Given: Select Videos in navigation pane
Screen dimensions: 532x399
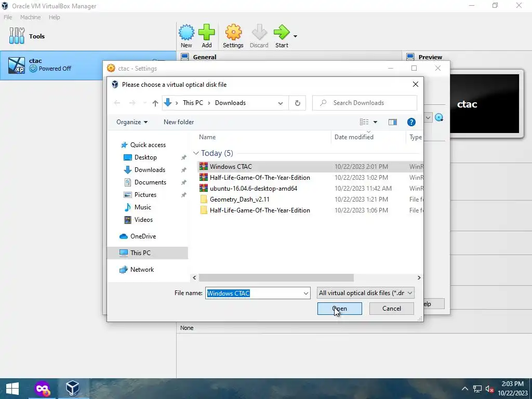Looking at the screenshot, I should 143,220.
